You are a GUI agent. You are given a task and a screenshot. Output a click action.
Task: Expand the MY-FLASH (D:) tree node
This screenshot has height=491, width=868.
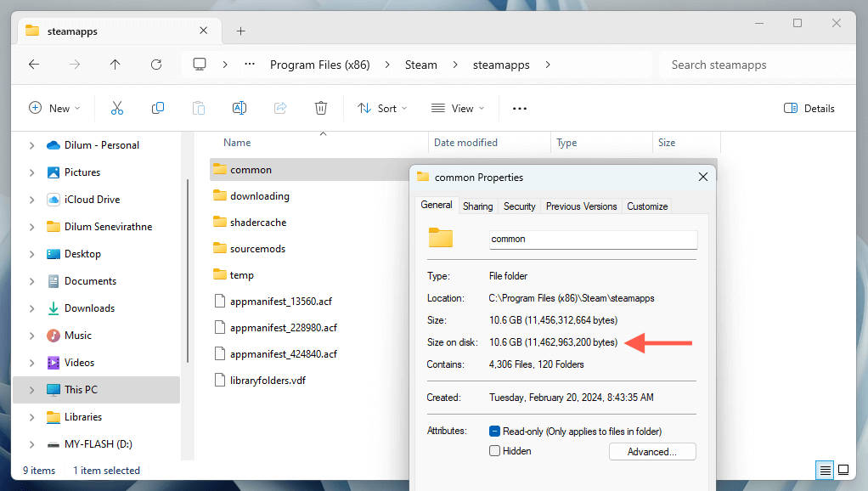point(31,444)
